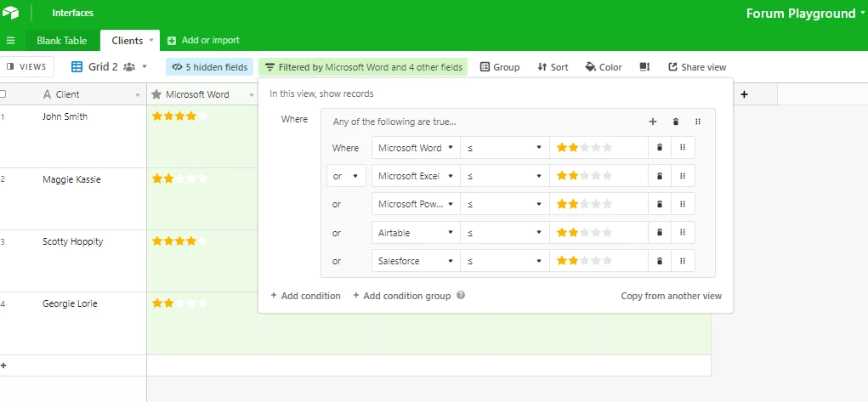Click the Airtable logo icon

tap(10, 12)
